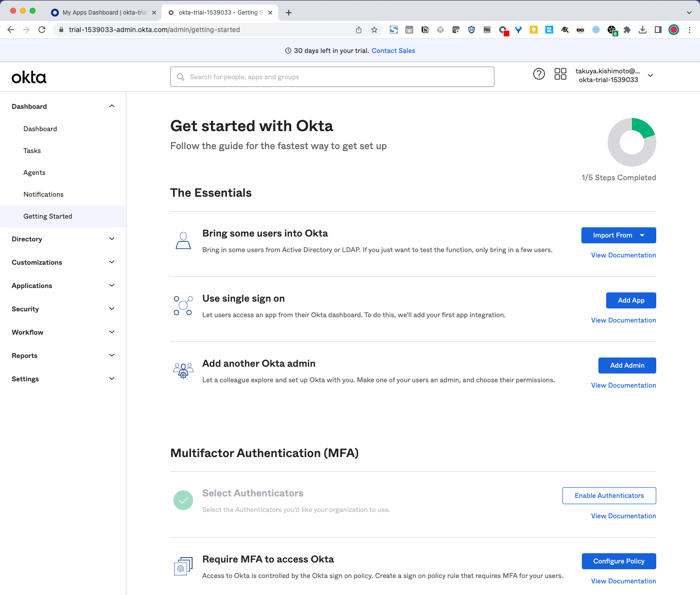Bookmark this page with the star icon
The width and height of the screenshot is (700, 595).
click(x=374, y=30)
